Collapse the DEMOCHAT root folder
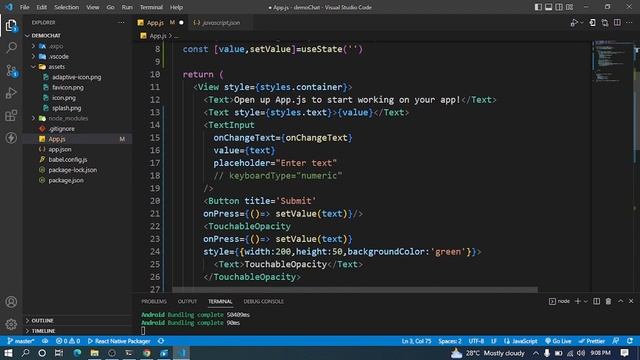This screenshot has height=360, width=640. coord(78,36)
